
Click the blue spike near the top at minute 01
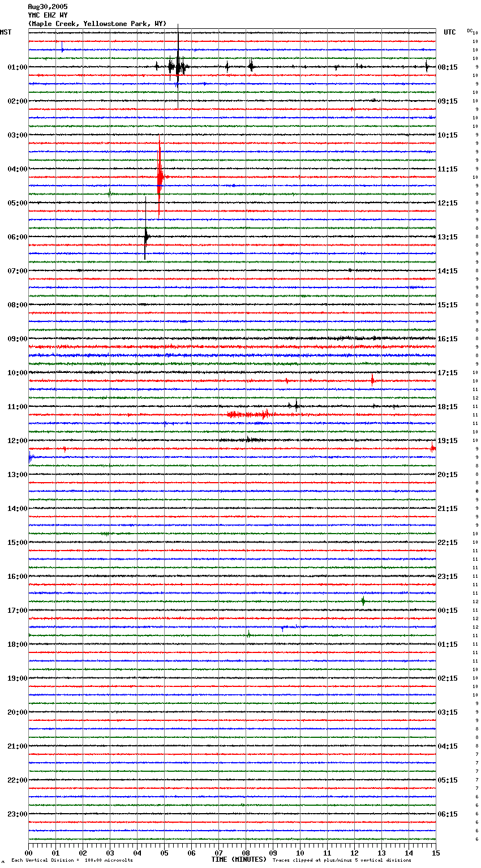pyautogui.click(x=62, y=49)
